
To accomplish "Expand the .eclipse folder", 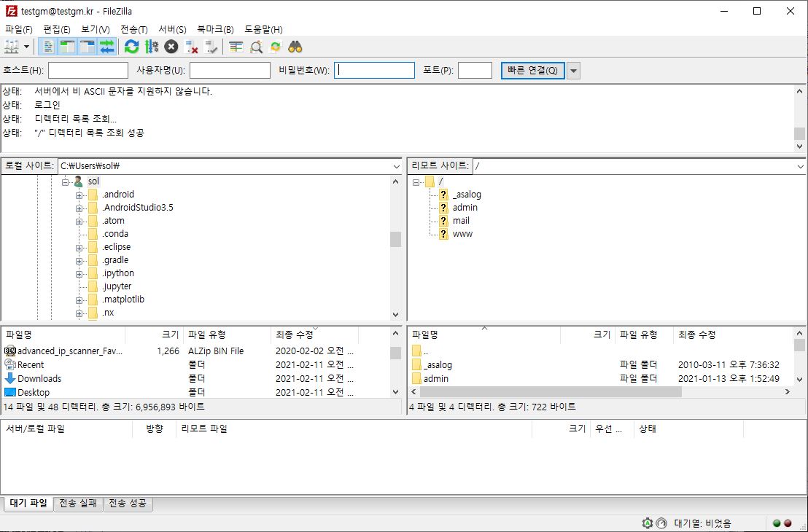I will 79,248.
